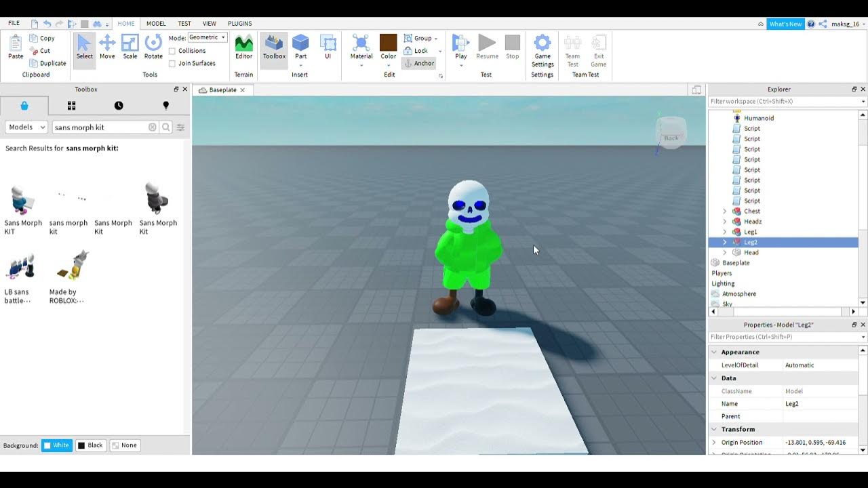Enable the Join Surfaces checkbox

pyautogui.click(x=172, y=64)
